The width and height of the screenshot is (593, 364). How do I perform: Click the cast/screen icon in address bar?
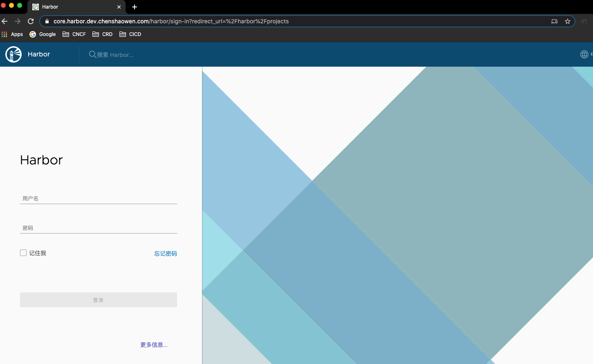tap(555, 21)
